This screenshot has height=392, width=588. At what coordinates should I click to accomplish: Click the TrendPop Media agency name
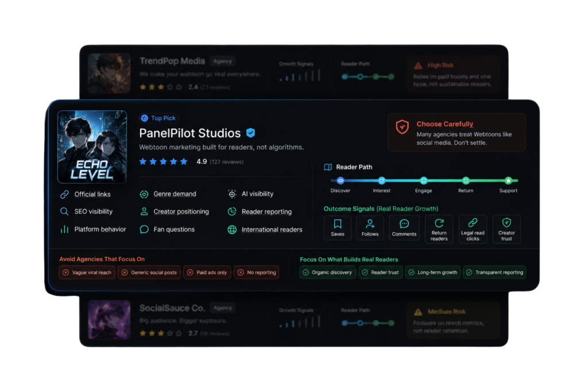pos(172,61)
